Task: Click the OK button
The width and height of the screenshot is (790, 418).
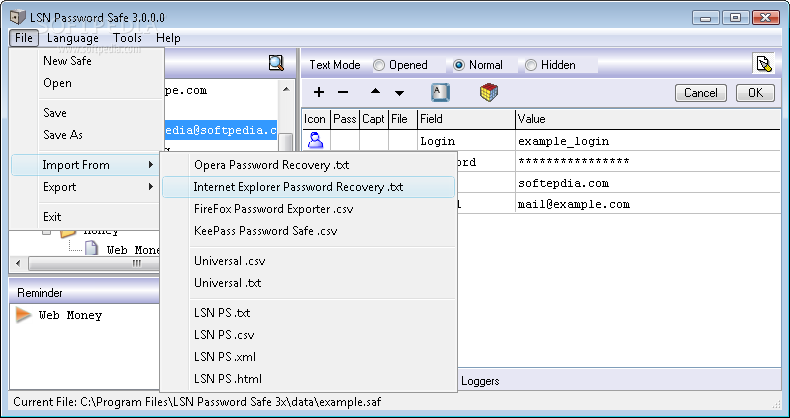Action: (x=755, y=93)
